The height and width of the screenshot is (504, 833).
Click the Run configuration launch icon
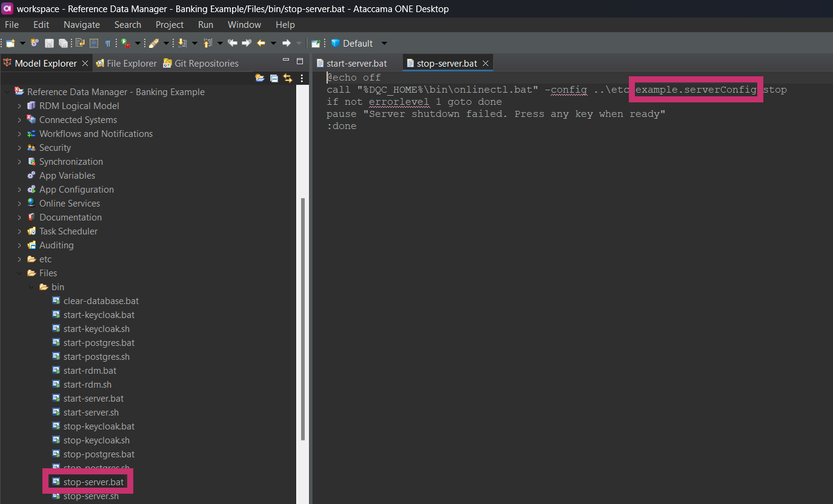pyautogui.click(x=125, y=43)
